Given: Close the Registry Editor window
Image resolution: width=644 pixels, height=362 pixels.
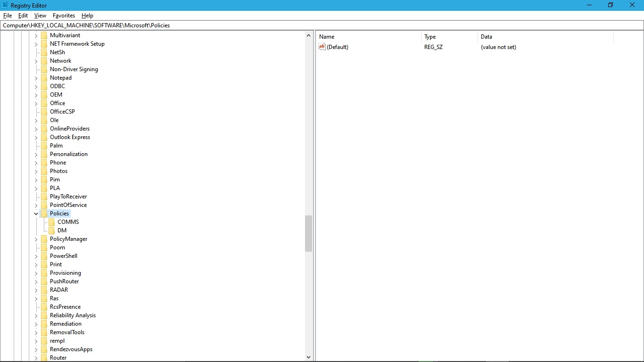Looking at the screenshot, I should (x=632, y=5).
